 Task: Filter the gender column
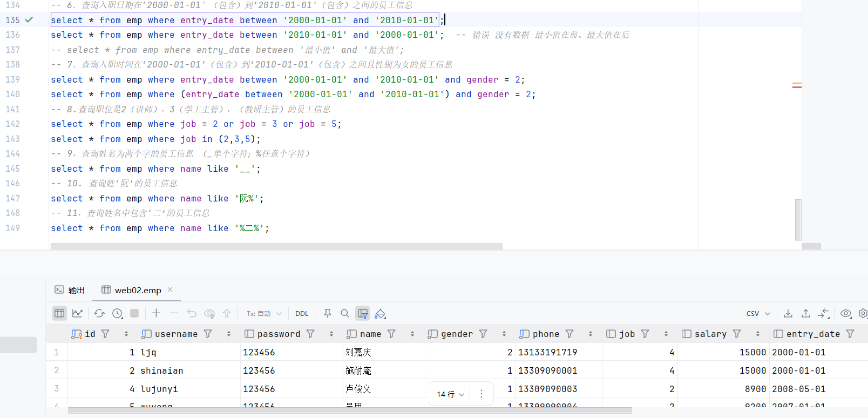(483, 334)
